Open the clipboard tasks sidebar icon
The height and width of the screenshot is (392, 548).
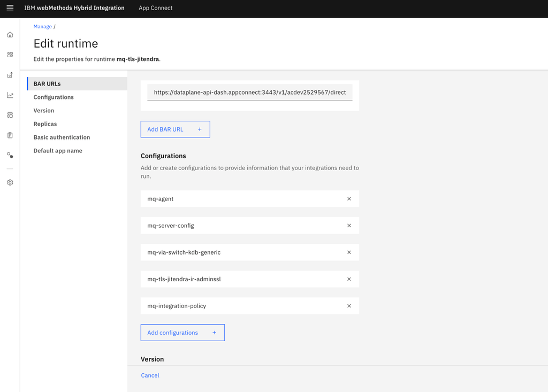[10, 135]
